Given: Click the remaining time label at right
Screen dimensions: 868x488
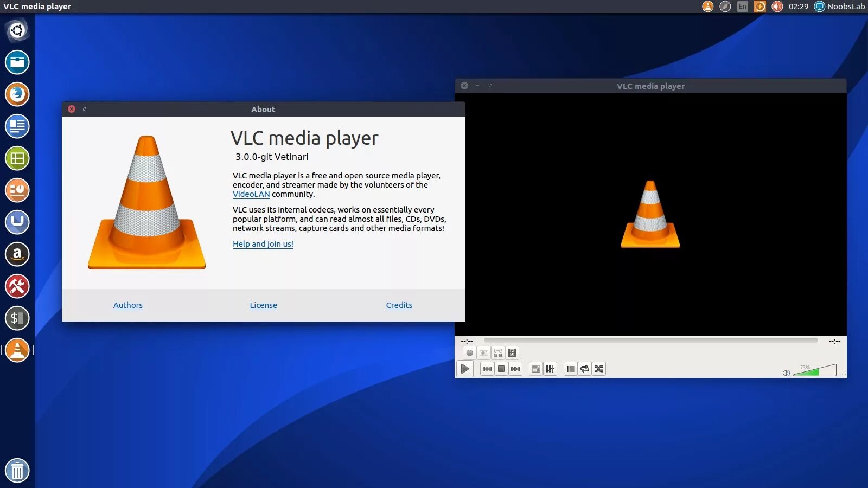Looking at the screenshot, I should click(834, 341).
